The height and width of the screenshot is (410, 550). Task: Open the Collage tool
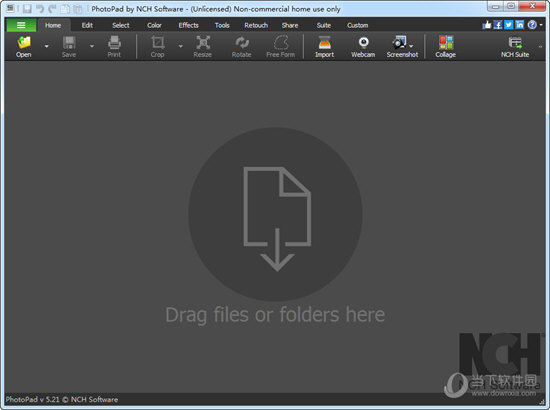[445, 46]
